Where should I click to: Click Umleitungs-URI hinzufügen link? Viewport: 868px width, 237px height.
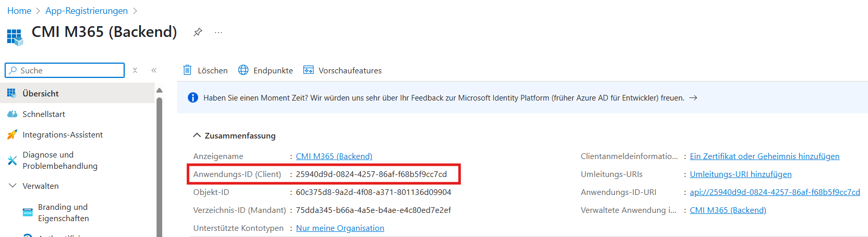pos(741,174)
